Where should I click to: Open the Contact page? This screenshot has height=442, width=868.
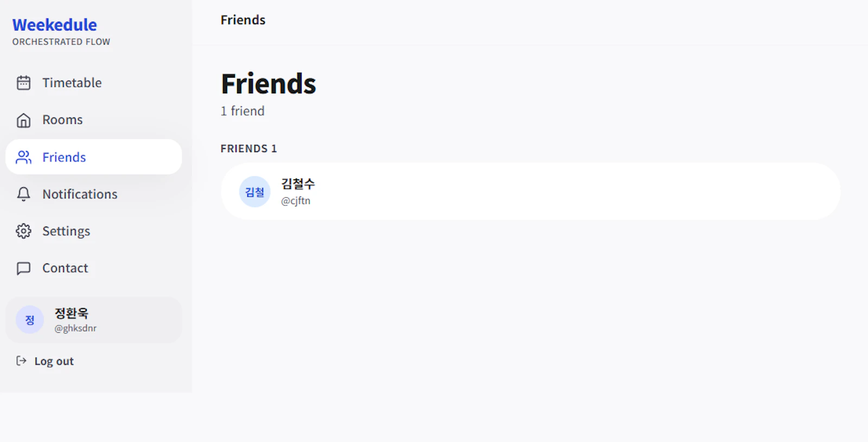coord(93,268)
